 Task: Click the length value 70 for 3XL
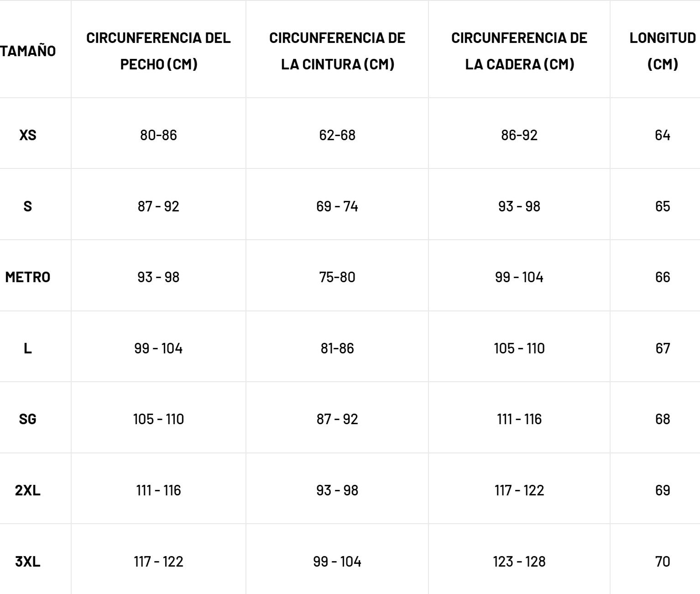click(x=663, y=562)
